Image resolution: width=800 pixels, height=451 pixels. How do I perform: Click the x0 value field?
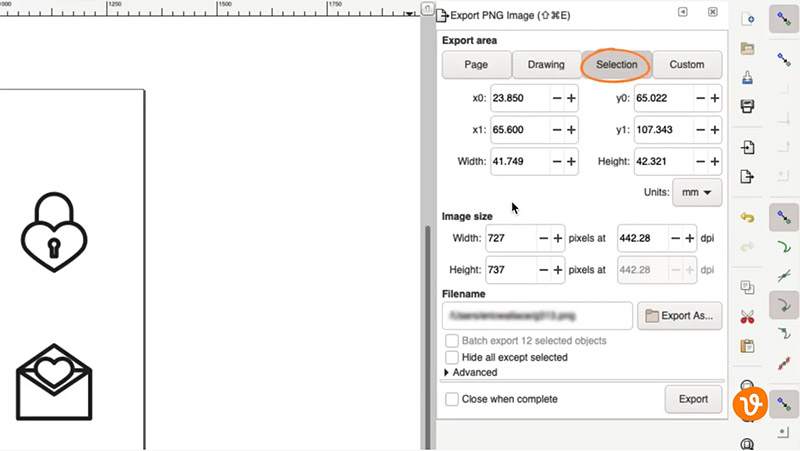coord(520,98)
